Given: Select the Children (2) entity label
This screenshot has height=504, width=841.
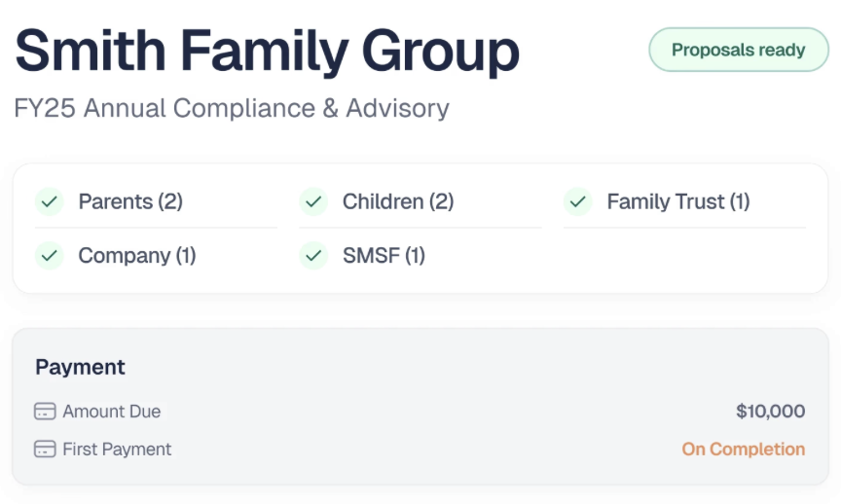Looking at the screenshot, I should [398, 202].
